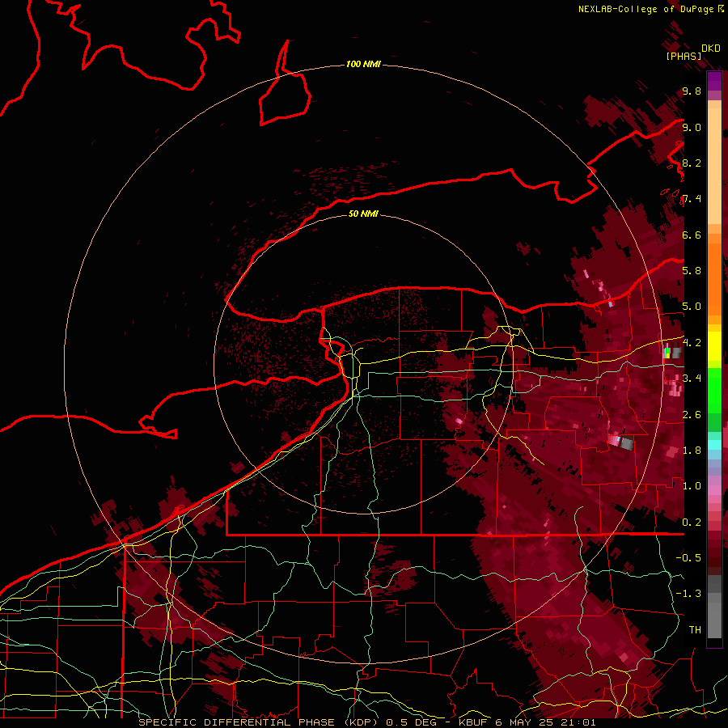
Task: Click the 1.0 legend value
Action: pos(692,485)
